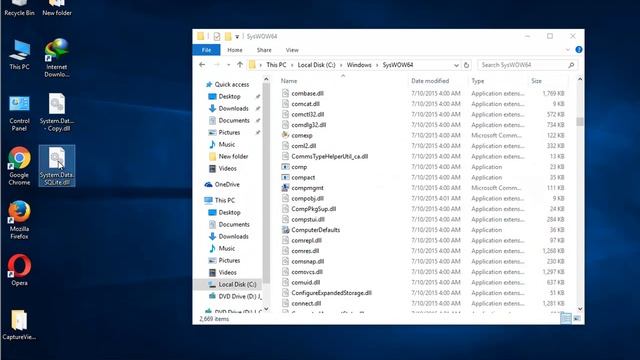
Task: Open Music under Quick access
Action: 227,144
